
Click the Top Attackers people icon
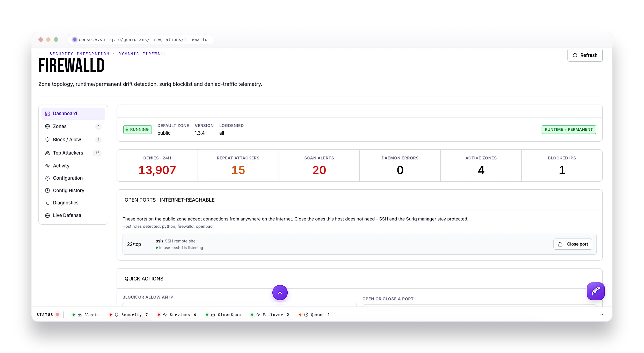point(47,153)
